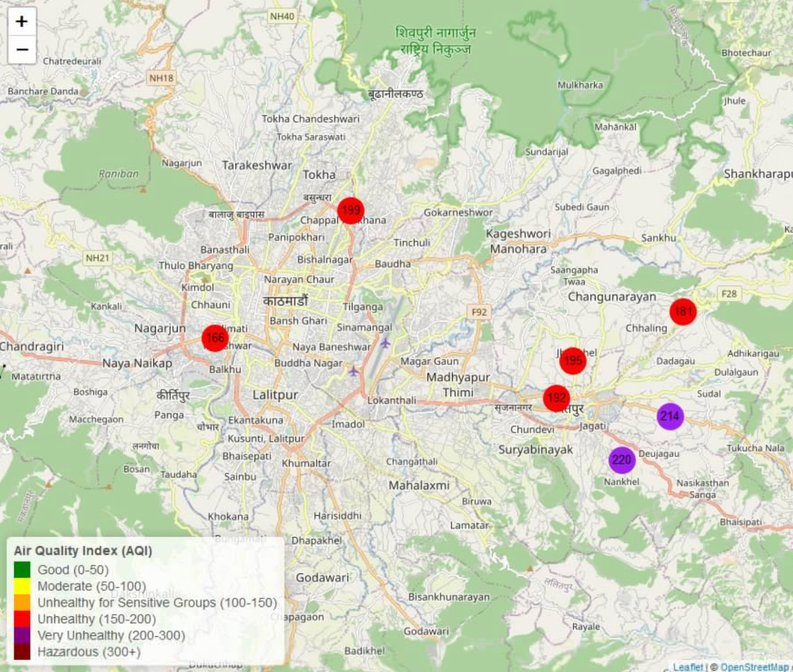Open the OpenStreetMap attribution link
The width and height of the screenshot is (793, 672).
[x=755, y=667]
